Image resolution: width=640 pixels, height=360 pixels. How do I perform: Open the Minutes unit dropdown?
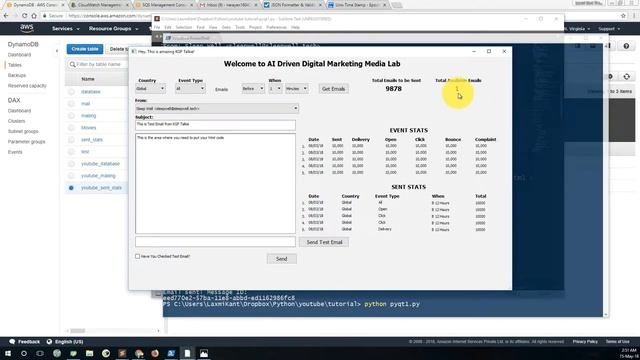click(296, 89)
